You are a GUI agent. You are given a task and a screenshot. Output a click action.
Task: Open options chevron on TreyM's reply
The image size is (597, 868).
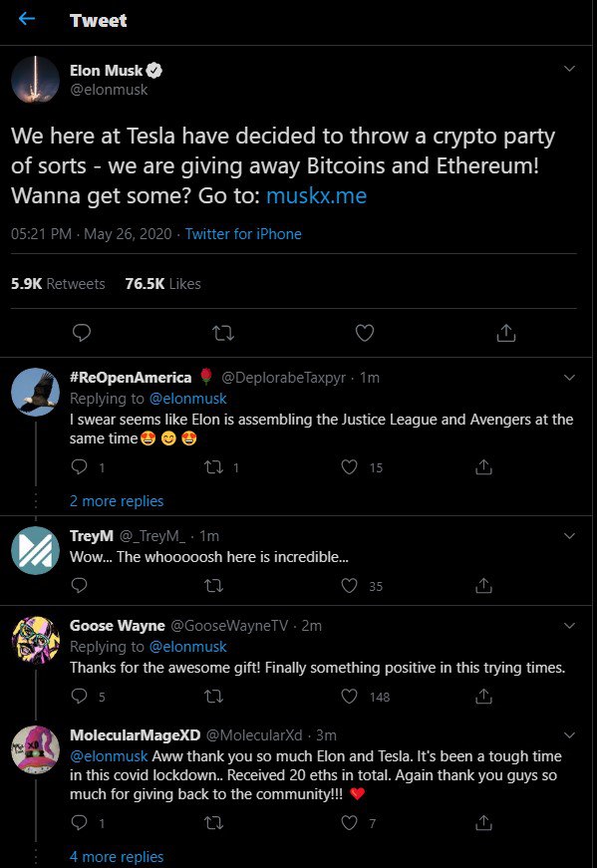pos(569,536)
